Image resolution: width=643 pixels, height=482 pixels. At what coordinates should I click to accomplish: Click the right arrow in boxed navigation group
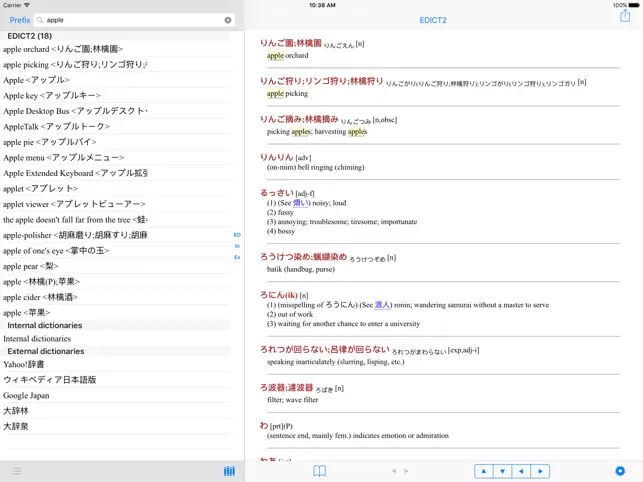click(x=540, y=471)
